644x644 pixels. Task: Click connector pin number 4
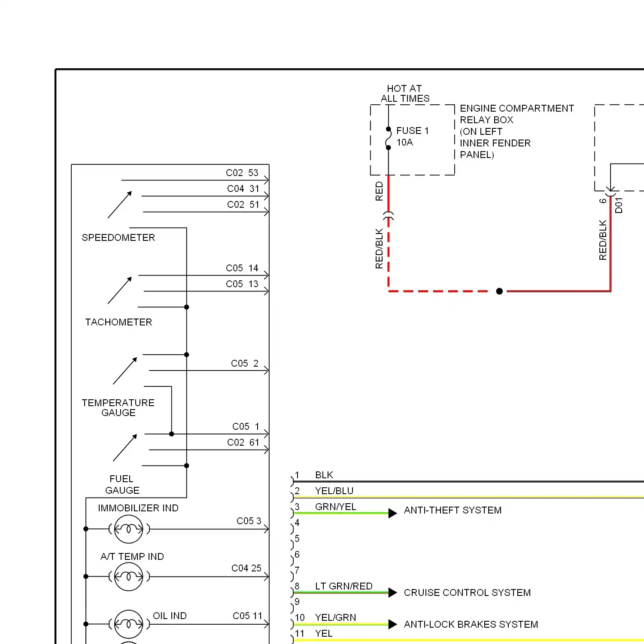click(297, 522)
